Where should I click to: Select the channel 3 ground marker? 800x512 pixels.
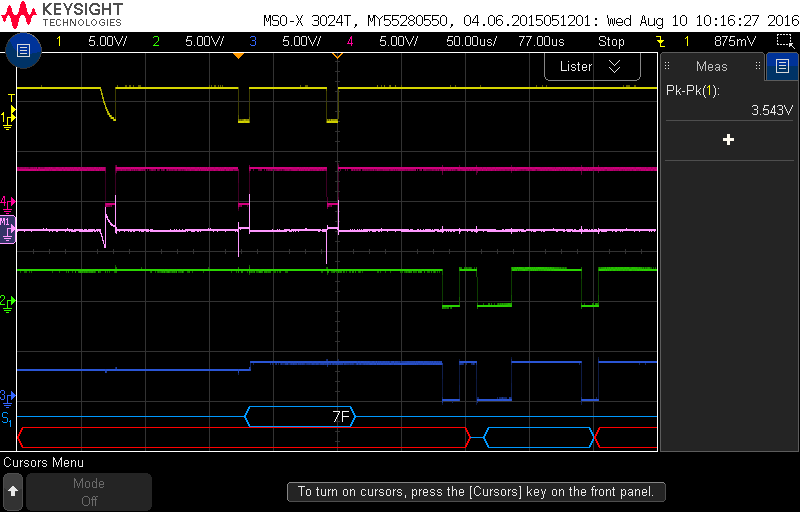pos(8,397)
